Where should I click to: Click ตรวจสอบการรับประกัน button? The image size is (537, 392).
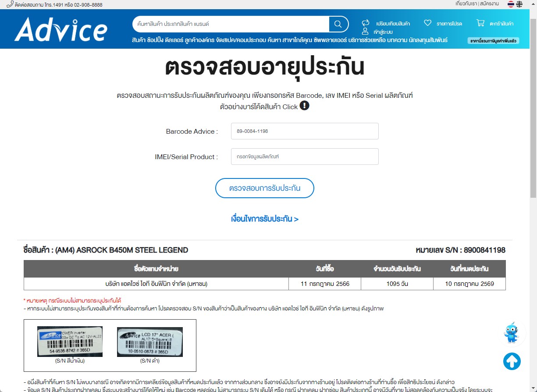265,188
